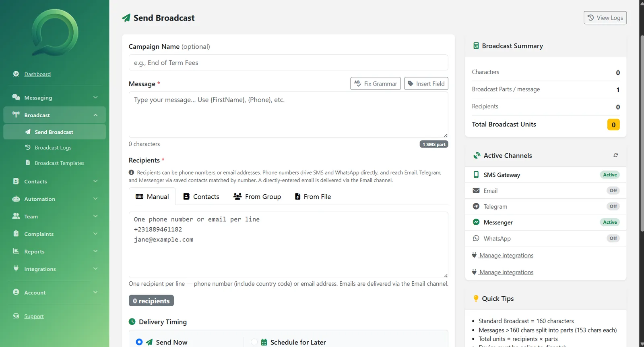This screenshot has width=644, height=347.
Task: Click the Message text area
Action: [x=288, y=114]
